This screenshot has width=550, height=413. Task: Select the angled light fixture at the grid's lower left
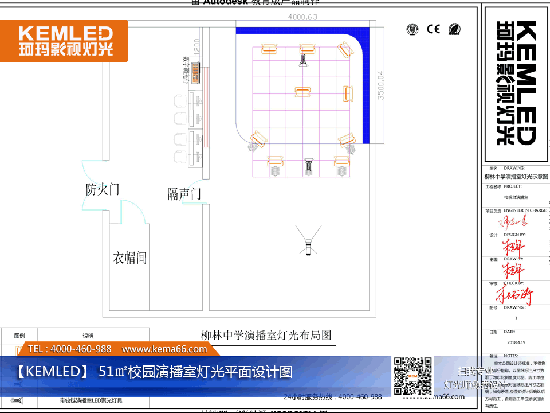259,138
